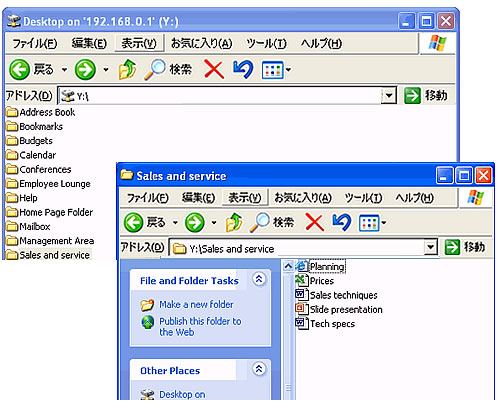
Task: Click the green Forward arrow in Sales and service window
Action: pyautogui.click(x=195, y=222)
